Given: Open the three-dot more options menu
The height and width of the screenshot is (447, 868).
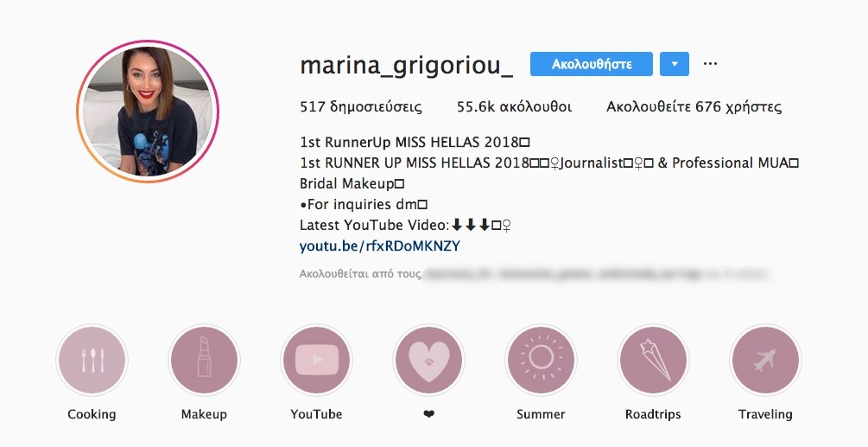Looking at the screenshot, I should pos(710,64).
